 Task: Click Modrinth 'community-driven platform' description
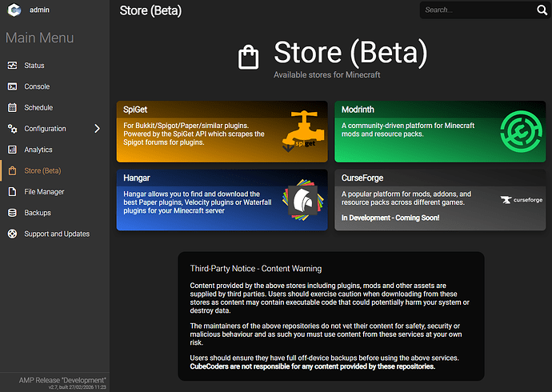408,130
